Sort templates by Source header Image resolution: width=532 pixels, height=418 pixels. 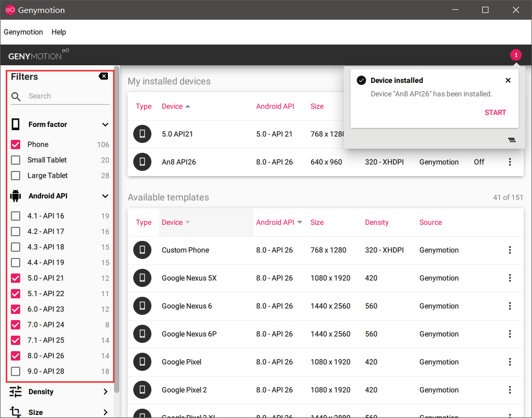pyautogui.click(x=430, y=222)
